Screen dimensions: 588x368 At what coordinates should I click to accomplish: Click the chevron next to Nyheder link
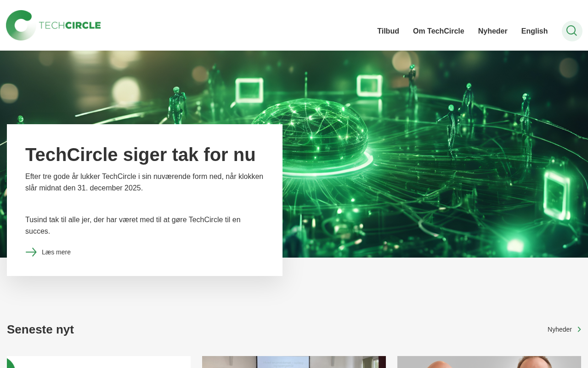[579, 329]
